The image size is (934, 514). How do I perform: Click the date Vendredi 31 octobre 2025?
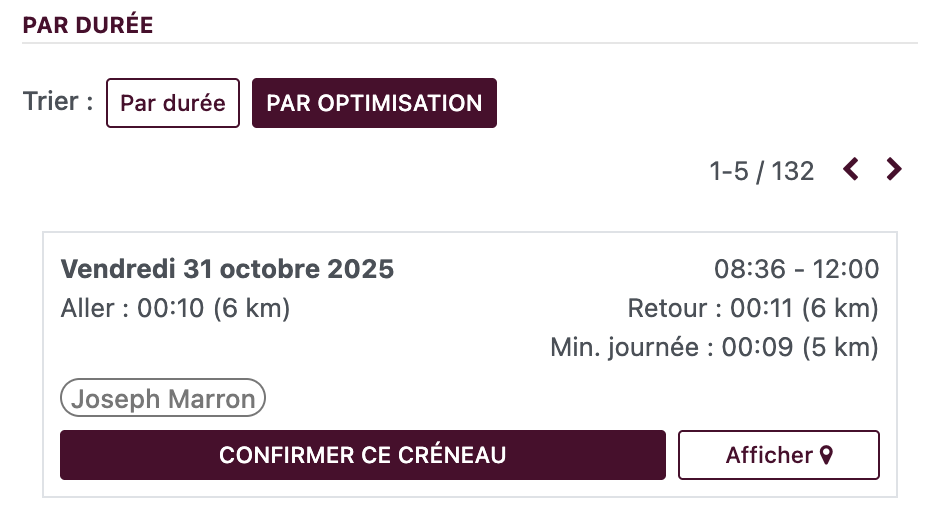point(227,269)
